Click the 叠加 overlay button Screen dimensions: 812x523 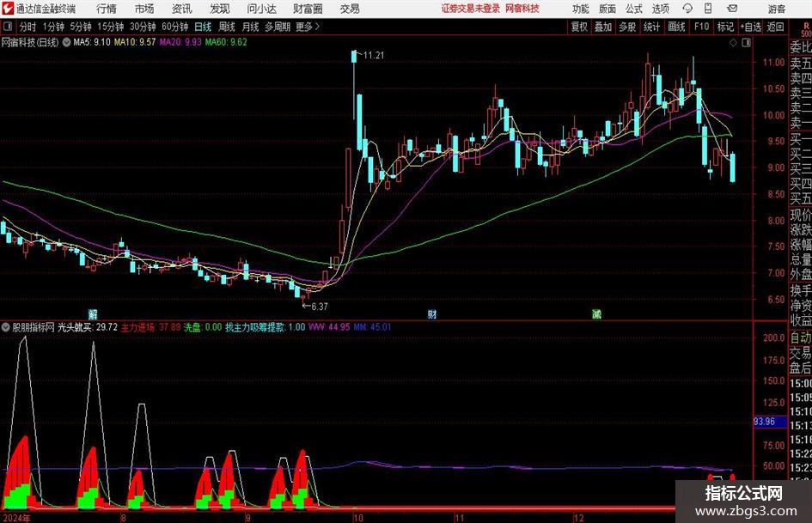tap(603, 27)
